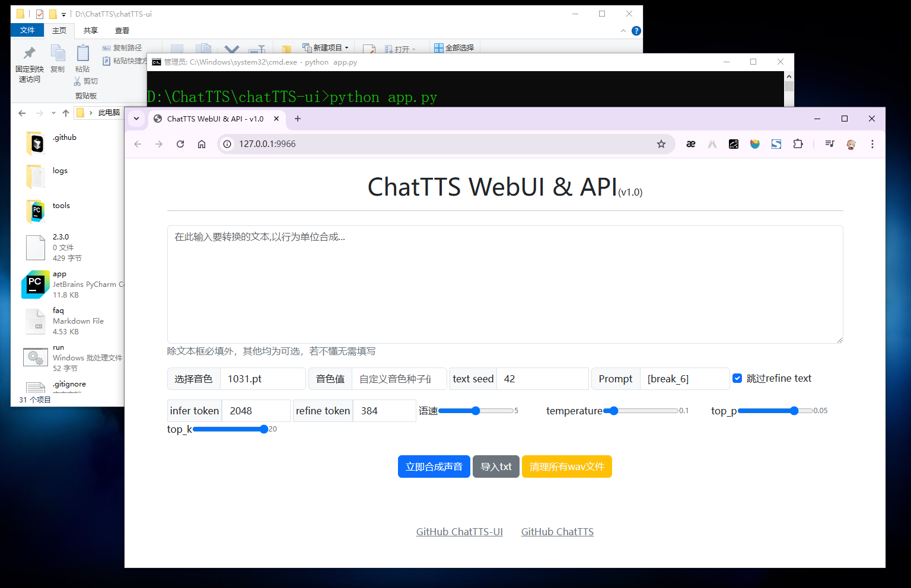Open the Explorer recent locations dropdown arrow
This screenshot has width=911, height=588.
(53, 113)
